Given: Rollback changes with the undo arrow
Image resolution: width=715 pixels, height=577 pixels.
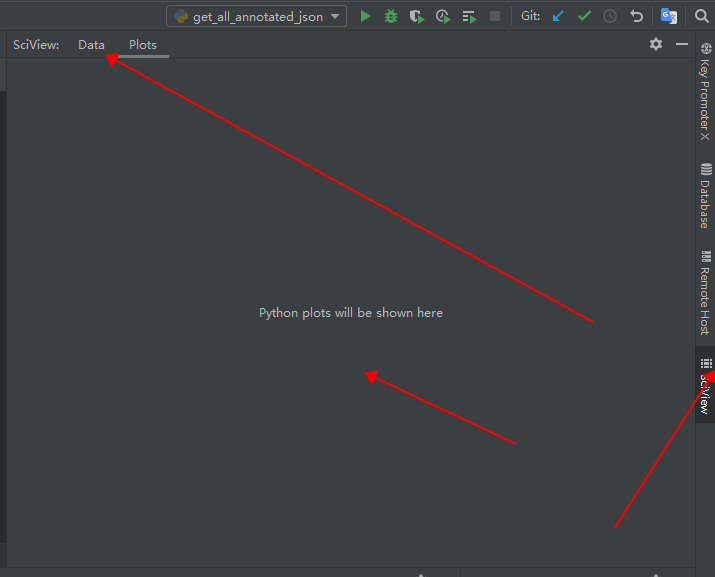Looking at the screenshot, I should pyautogui.click(x=636, y=16).
